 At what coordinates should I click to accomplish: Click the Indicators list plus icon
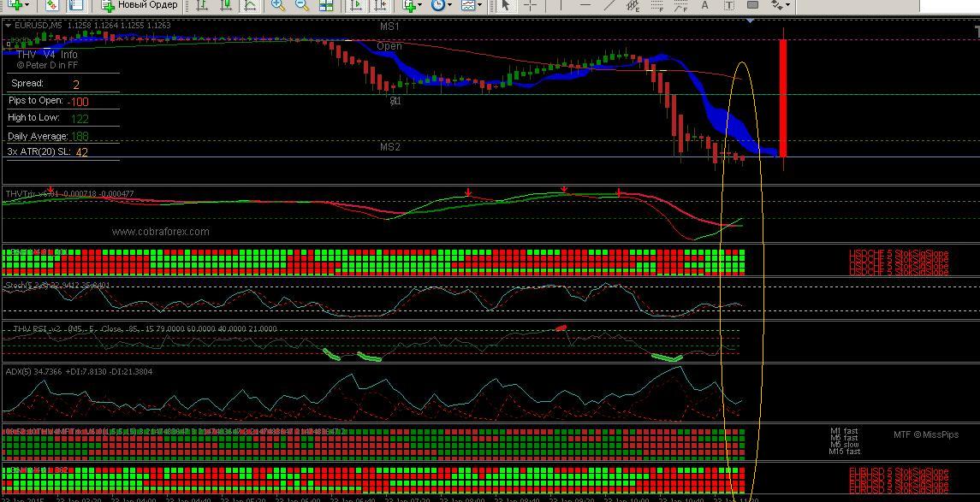pos(409,5)
